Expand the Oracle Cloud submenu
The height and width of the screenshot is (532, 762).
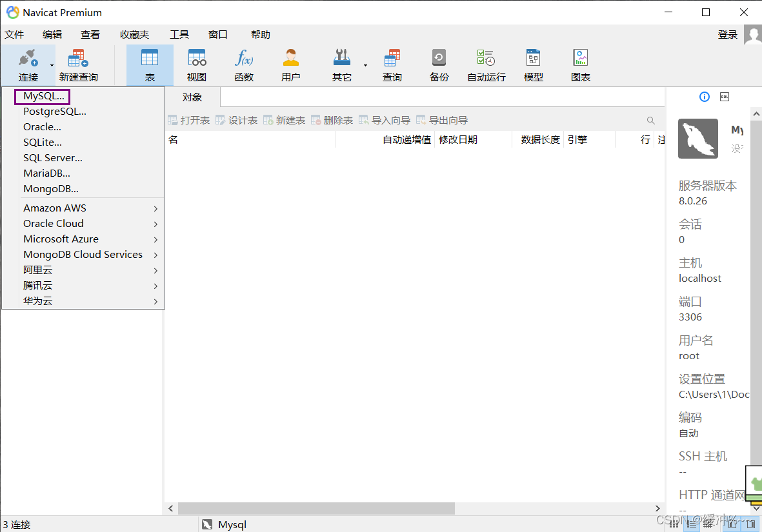[84, 224]
